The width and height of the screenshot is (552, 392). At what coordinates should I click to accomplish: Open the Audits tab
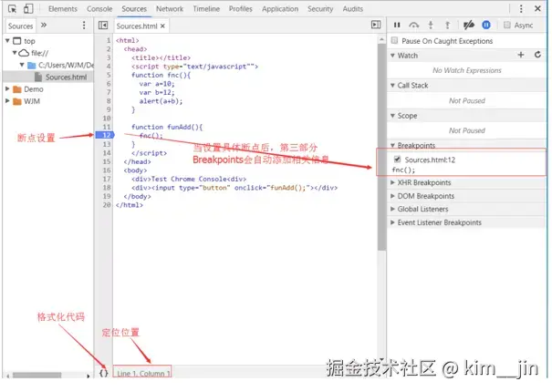[353, 9]
